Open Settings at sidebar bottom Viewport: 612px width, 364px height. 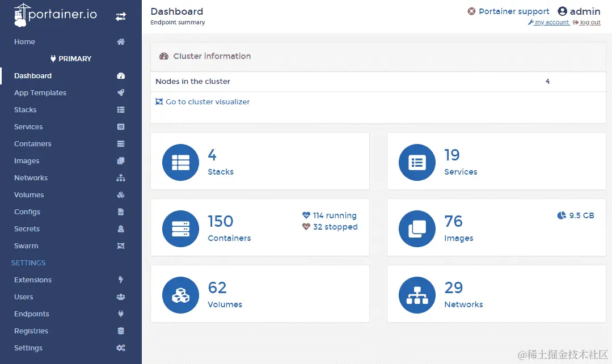click(28, 348)
